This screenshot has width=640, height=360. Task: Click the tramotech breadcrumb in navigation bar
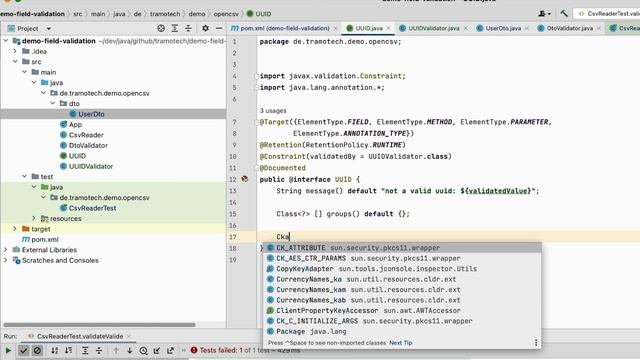pyautogui.click(x=165, y=13)
